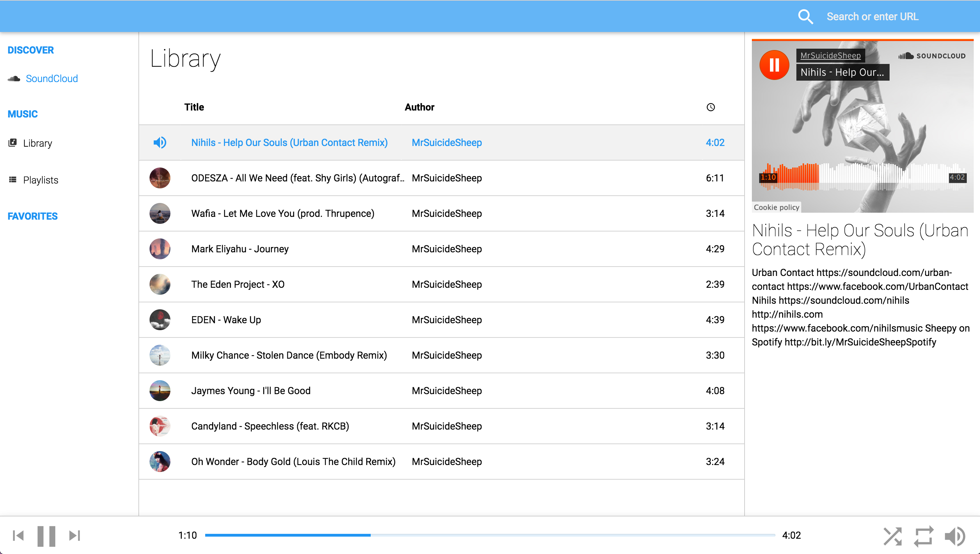
Task: Click the track heading in the right panel
Action: coord(860,240)
